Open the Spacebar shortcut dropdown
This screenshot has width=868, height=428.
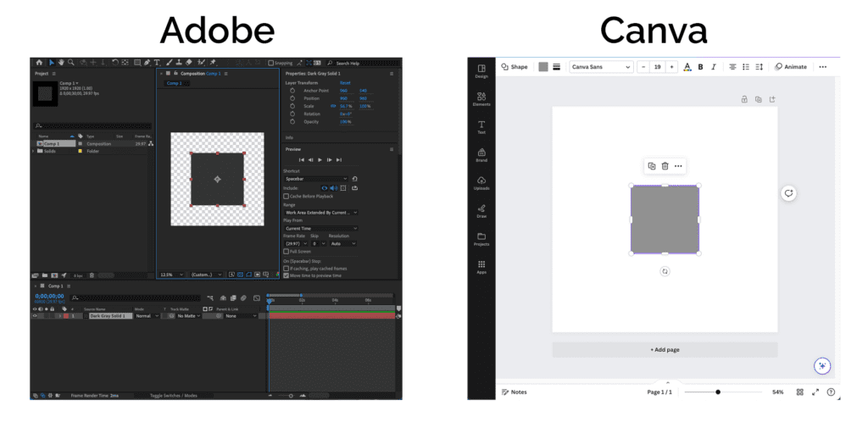click(315, 179)
